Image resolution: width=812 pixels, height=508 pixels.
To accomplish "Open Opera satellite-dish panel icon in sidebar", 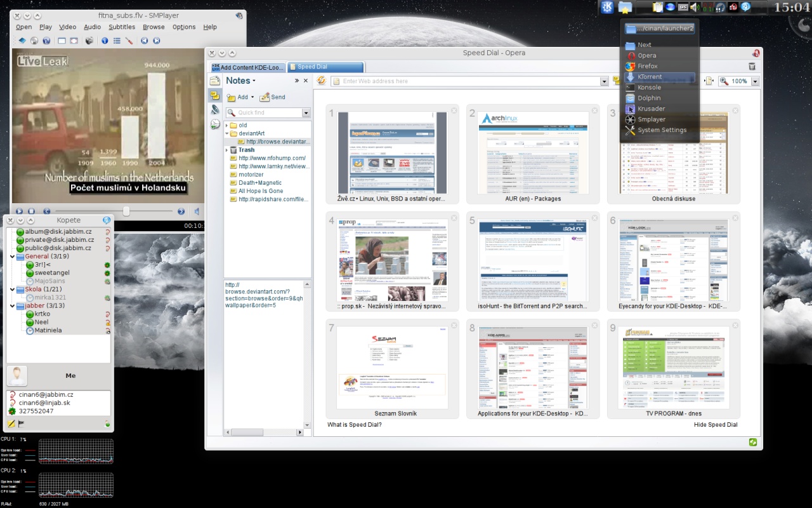I will pos(215,110).
